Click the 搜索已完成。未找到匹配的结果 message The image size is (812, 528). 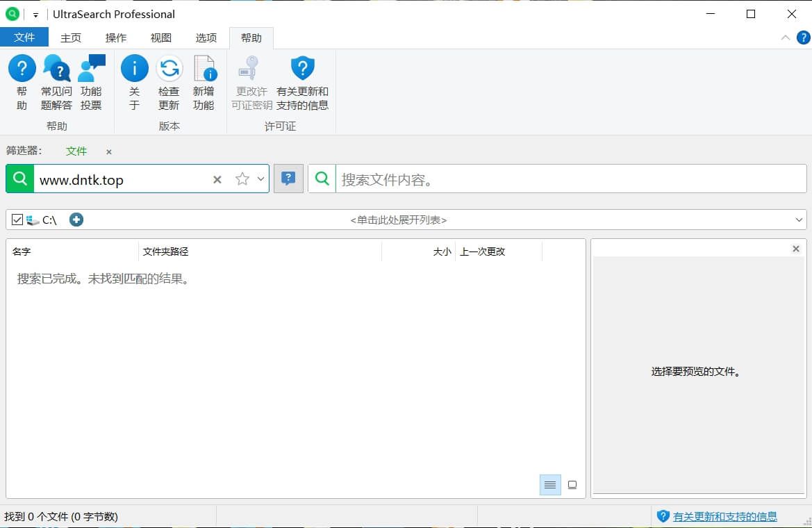(x=104, y=279)
